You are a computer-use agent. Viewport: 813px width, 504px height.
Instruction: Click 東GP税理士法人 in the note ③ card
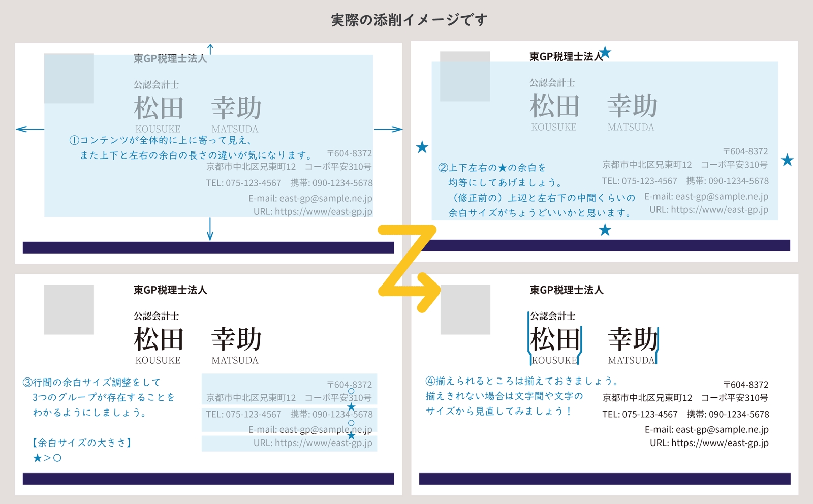tap(170, 290)
